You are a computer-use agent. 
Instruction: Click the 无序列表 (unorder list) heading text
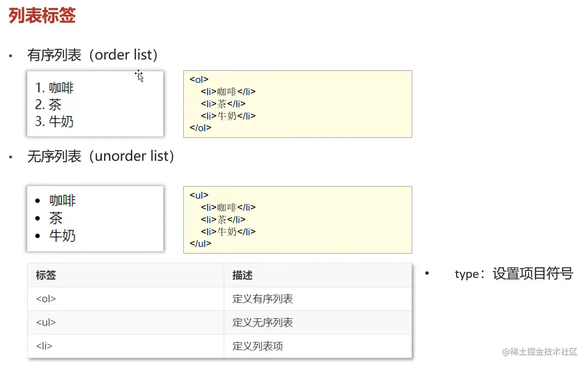click(x=101, y=156)
